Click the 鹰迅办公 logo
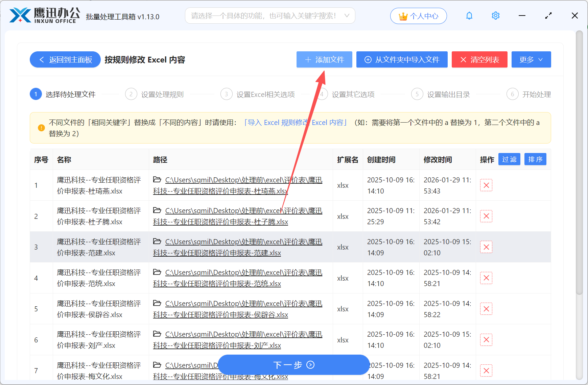 [x=43, y=15]
